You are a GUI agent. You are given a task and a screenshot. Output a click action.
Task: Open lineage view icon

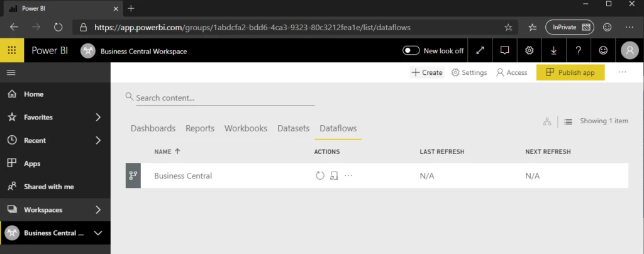pyautogui.click(x=547, y=121)
